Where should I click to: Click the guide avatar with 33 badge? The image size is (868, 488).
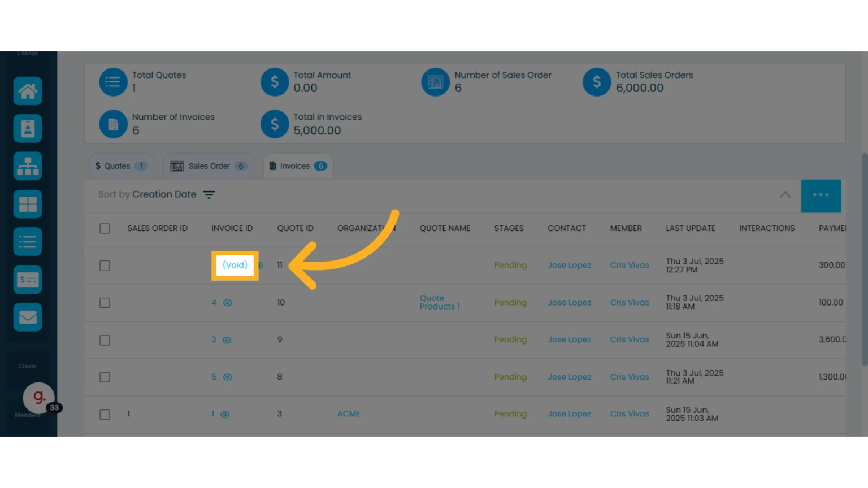40,398
